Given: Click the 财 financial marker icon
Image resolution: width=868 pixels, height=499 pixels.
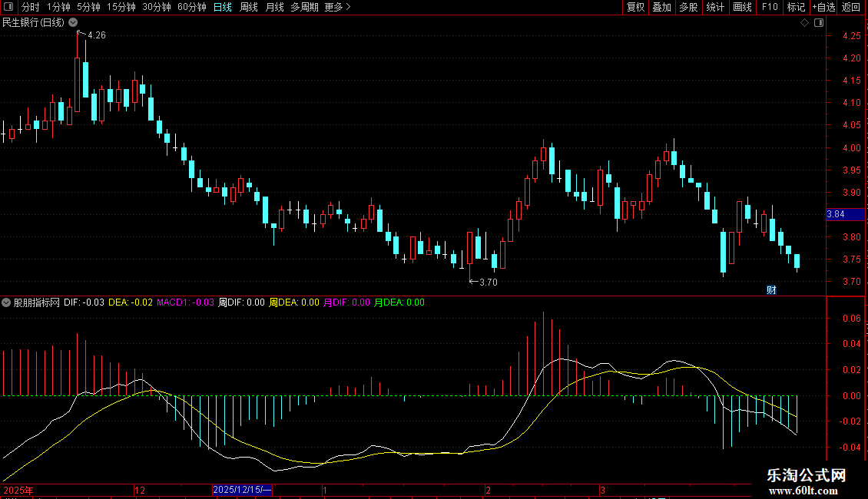Looking at the screenshot, I should click(771, 290).
